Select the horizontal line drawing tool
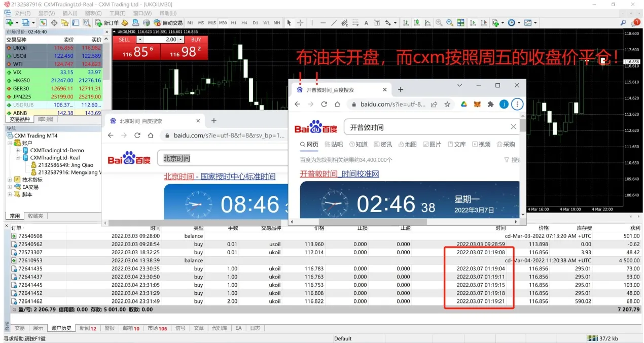This screenshot has height=343, width=644. point(323,23)
